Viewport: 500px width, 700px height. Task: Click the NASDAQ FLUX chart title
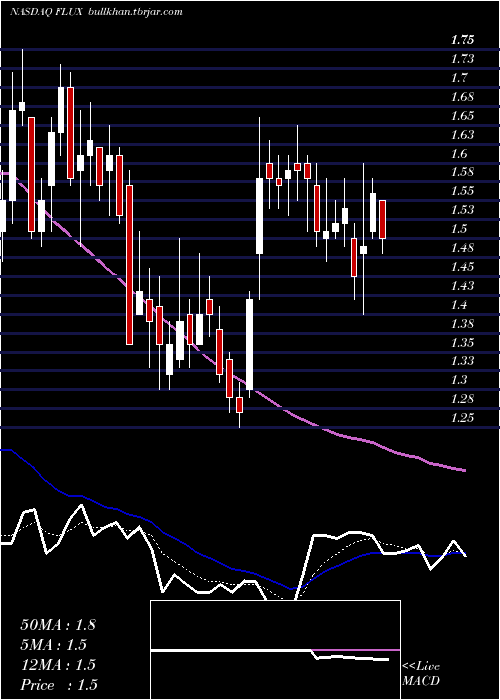(45, 12)
